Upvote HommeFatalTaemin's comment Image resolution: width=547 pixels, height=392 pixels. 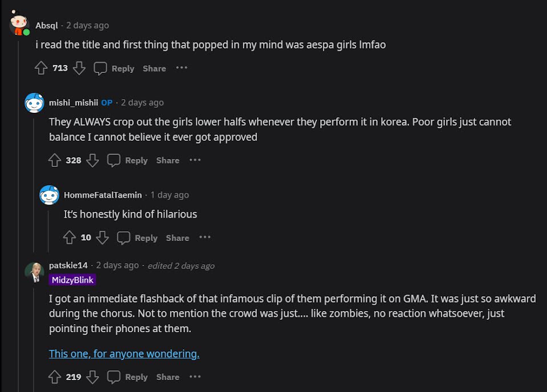pos(70,238)
